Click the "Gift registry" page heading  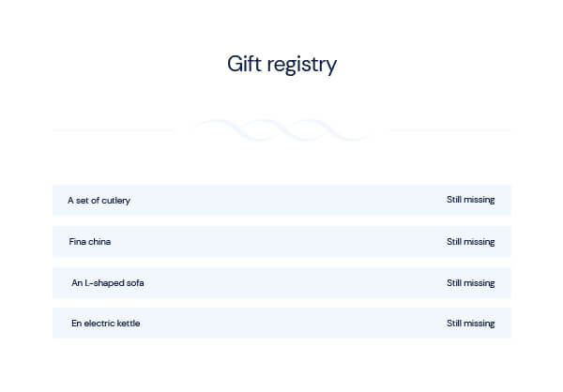[x=281, y=65]
